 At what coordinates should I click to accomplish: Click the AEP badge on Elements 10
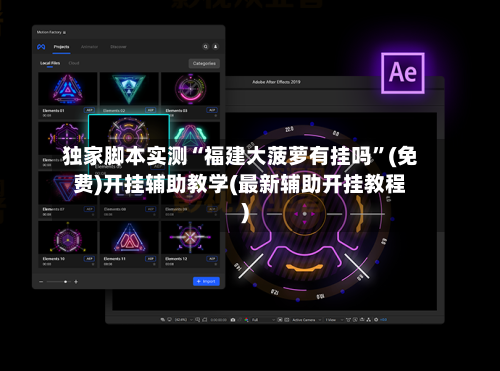pos(89,259)
